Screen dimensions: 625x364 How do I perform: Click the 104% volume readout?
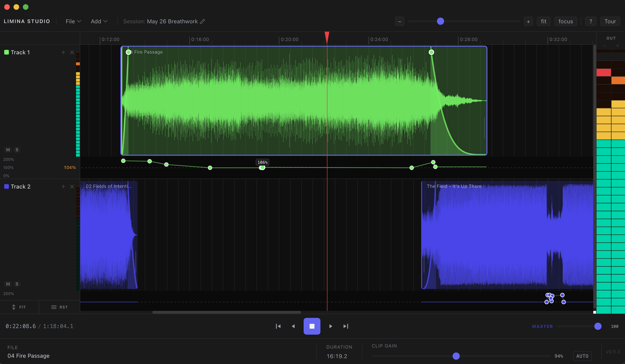point(70,168)
